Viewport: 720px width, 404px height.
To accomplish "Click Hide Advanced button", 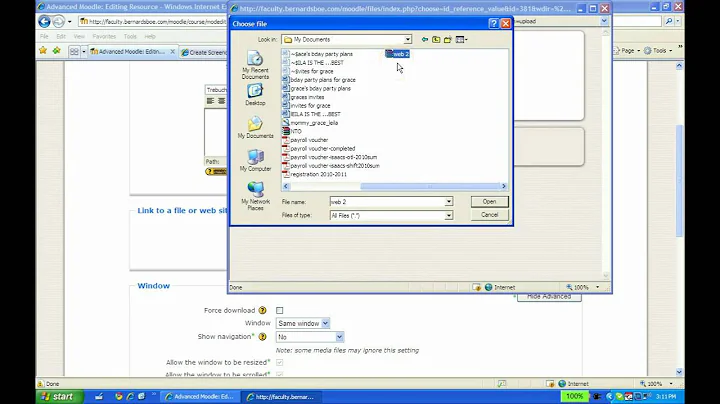I will pyautogui.click(x=549, y=297).
